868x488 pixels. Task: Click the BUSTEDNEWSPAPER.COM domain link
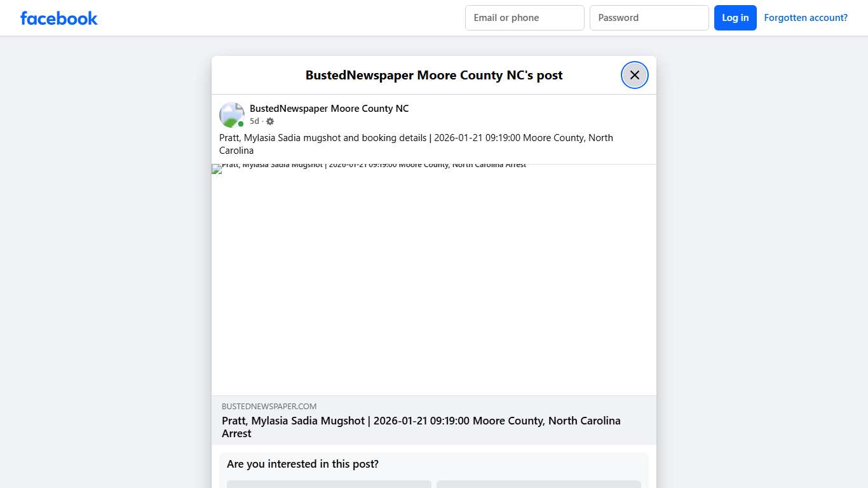(269, 406)
